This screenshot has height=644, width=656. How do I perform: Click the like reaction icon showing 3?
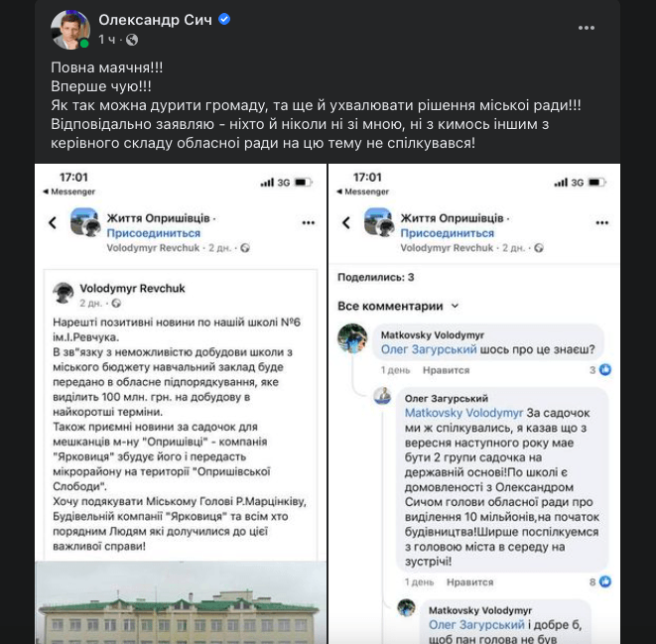click(x=605, y=370)
